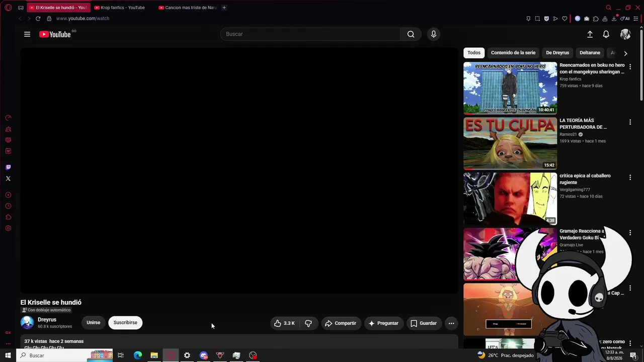Open Windows Settings gear from the taskbar
This screenshot has width=644, height=362.
click(x=187, y=355)
